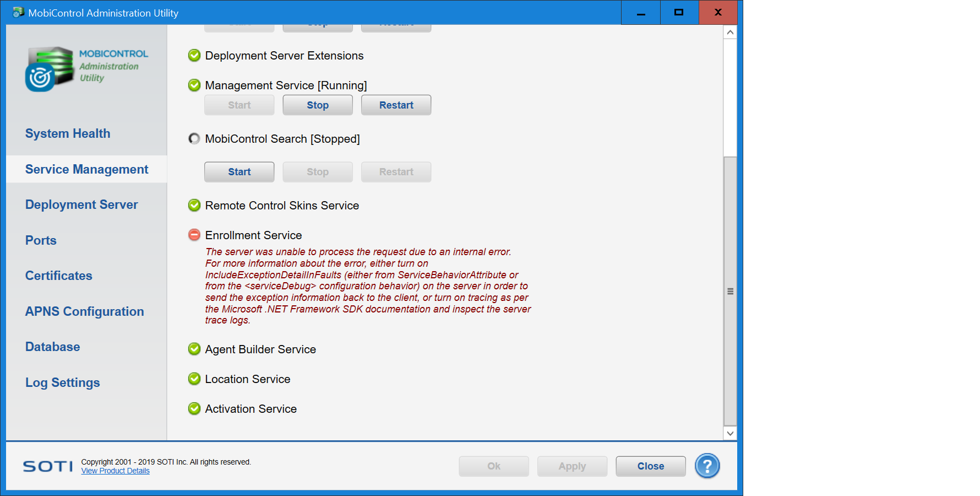This screenshot has width=980, height=496.
Task: Open View Product Details link
Action: tap(115, 471)
